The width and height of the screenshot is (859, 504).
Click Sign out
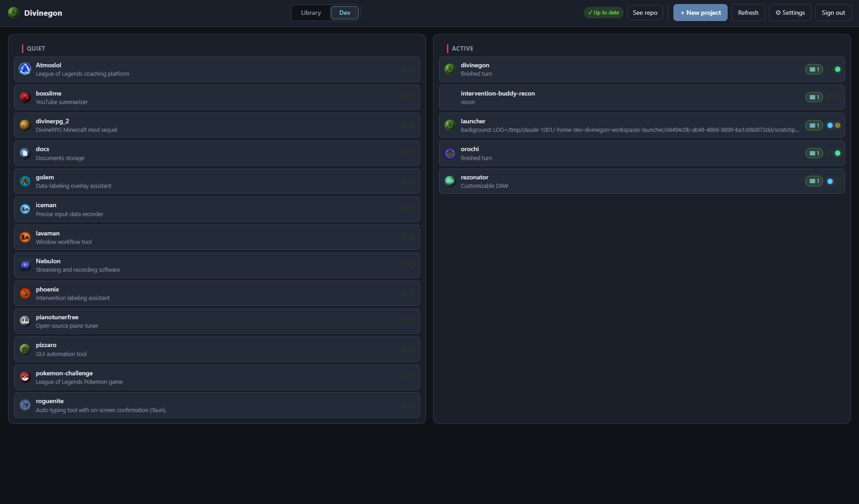833,13
